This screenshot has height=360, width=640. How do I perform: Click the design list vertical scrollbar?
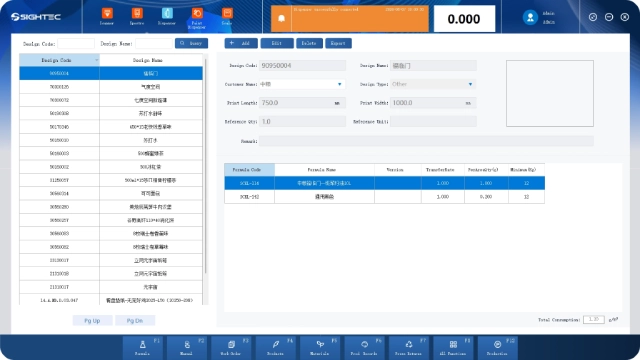(205, 166)
